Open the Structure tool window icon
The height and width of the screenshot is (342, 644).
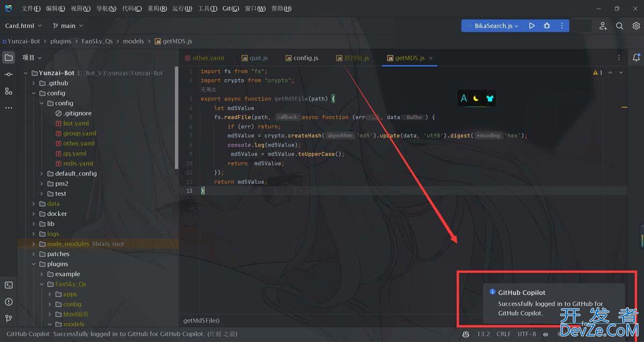[x=9, y=91]
